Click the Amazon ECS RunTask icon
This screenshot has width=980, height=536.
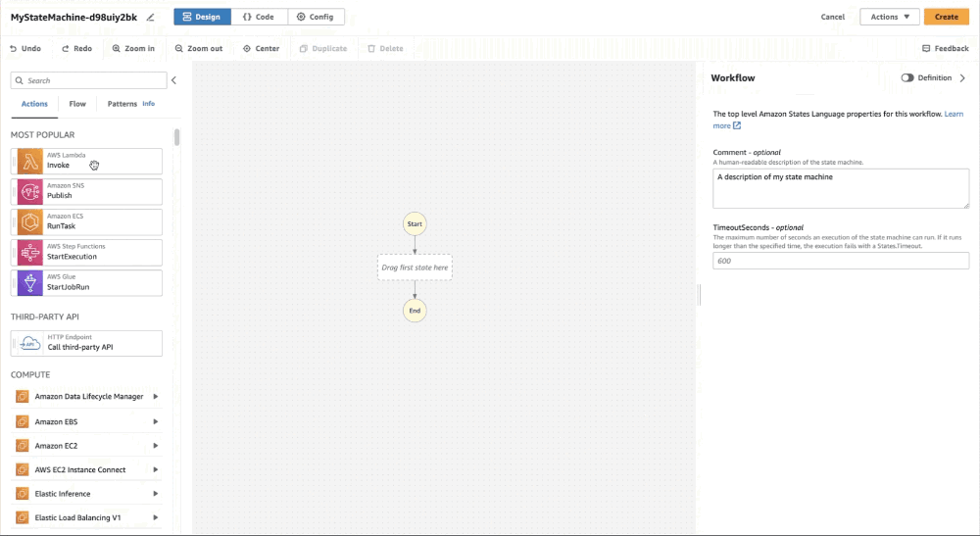[x=30, y=222]
